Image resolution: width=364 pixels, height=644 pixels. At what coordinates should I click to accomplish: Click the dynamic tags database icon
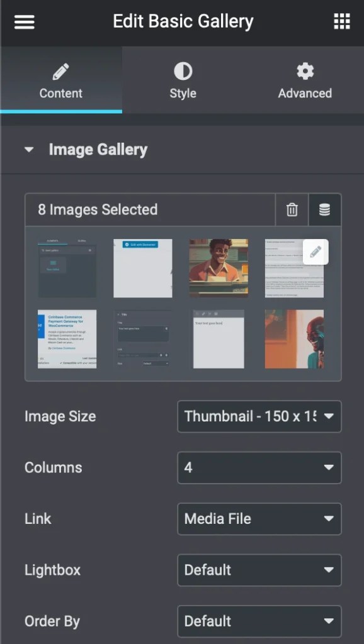click(x=324, y=210)
